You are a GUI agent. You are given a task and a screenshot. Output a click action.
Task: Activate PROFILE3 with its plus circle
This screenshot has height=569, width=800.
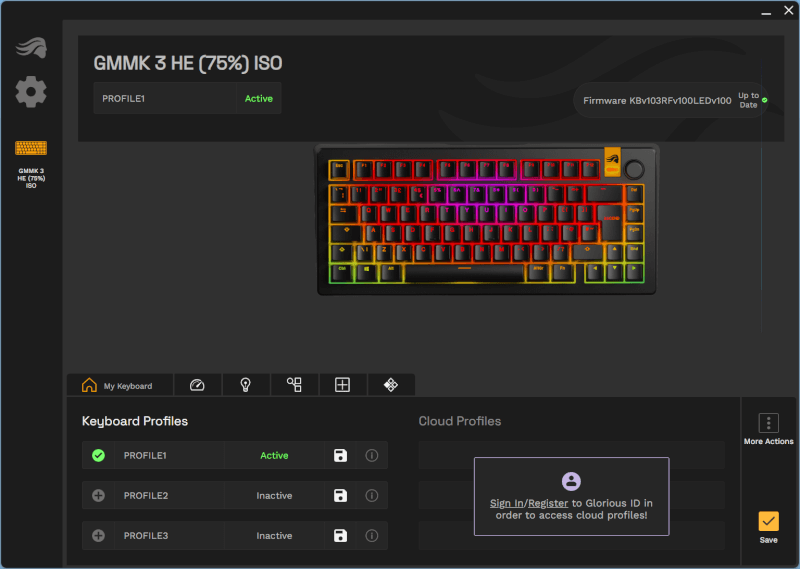(x=98, y=536)
